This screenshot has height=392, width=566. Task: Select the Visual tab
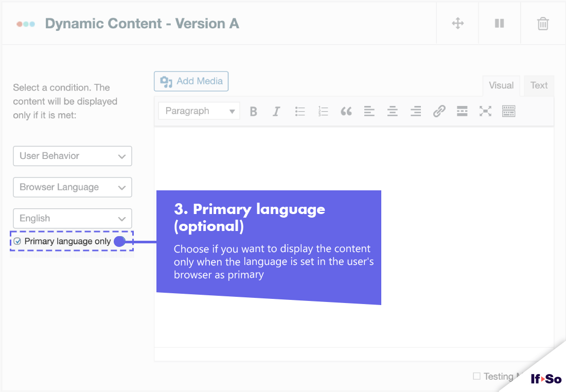[x=501, y=85]
